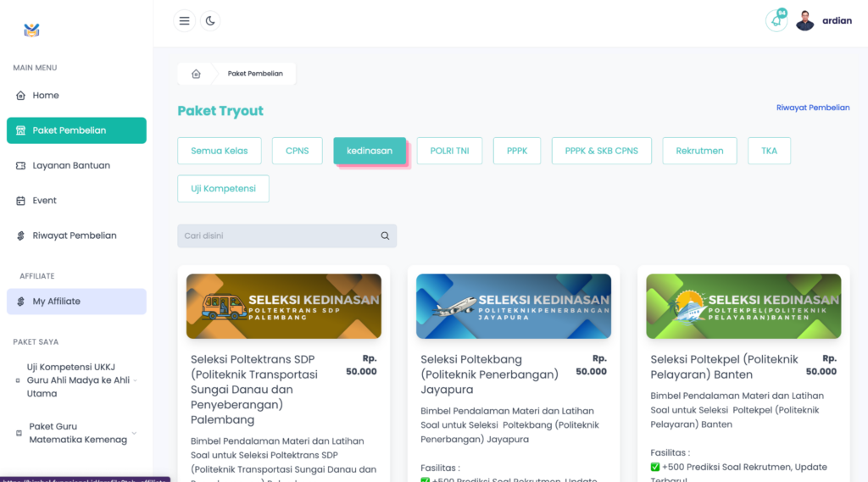Click the Poltekbang card price Rp. 50.000
Screen dimensions: 868x482
(x=591, y=365)
